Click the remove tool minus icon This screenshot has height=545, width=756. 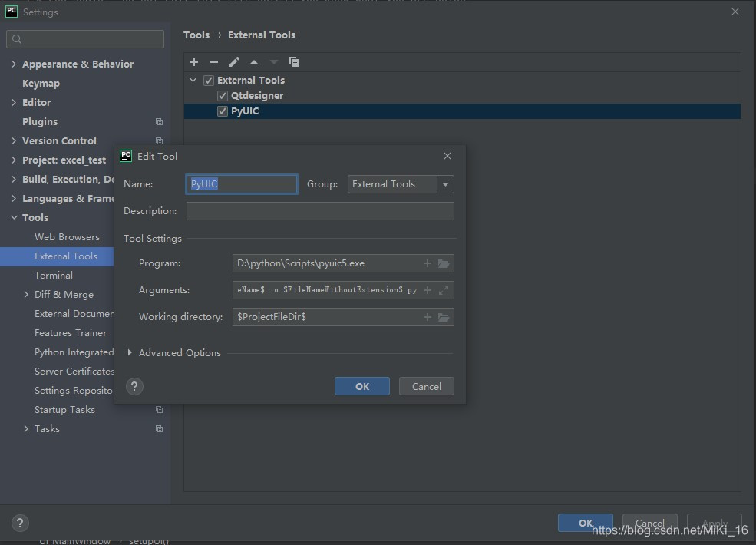pos(214,62)
